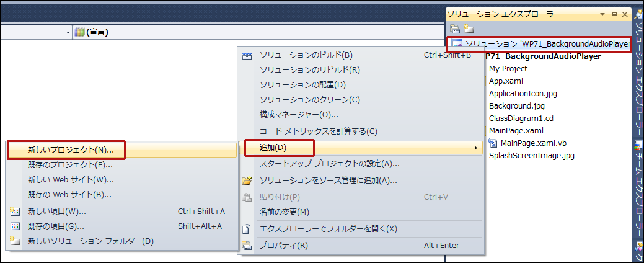Select Background.jpg in the tree
Screen dimensions: 644x263
point(517,106)
